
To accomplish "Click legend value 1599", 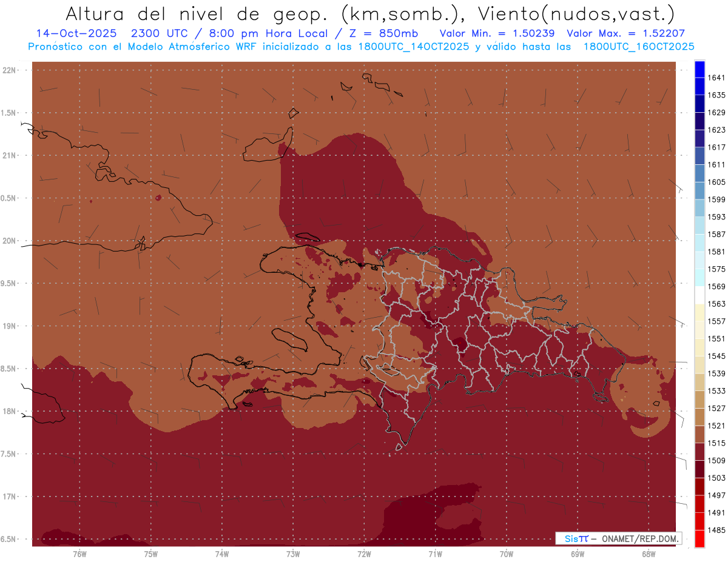I will coord(716,199).
